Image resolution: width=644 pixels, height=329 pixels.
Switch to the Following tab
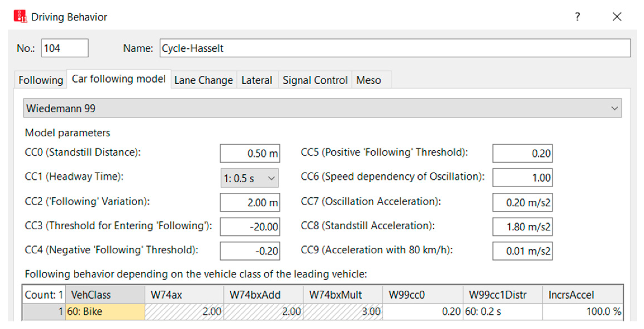(x=41, y=80)
